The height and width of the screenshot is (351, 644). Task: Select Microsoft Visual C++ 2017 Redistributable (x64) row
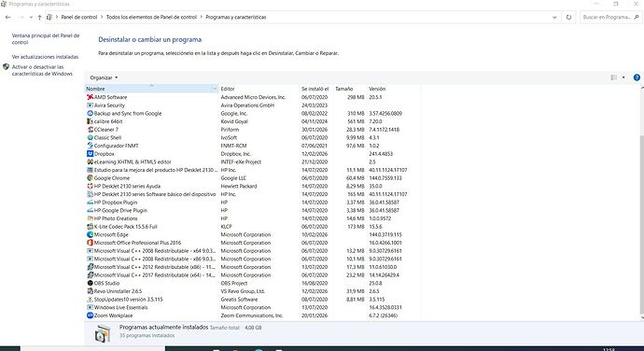(x=253, y=275)
